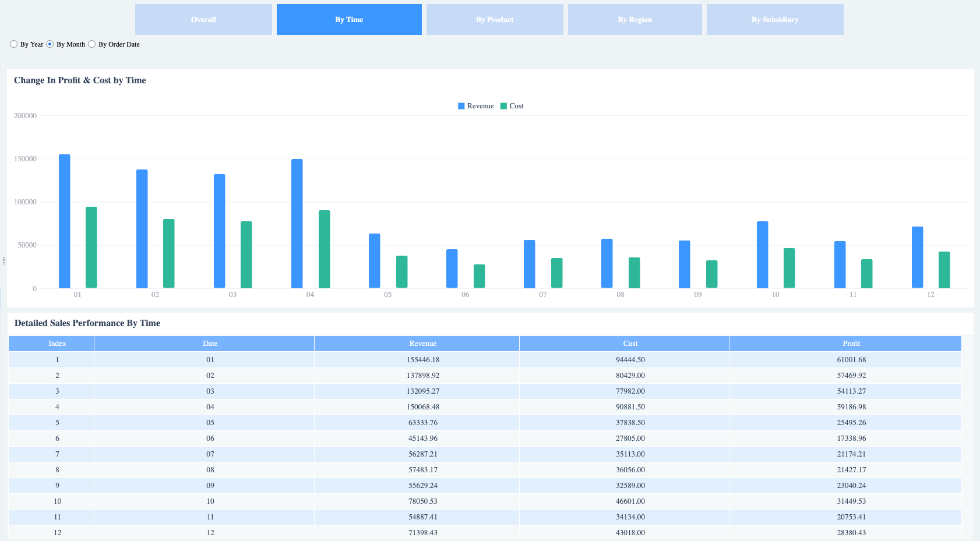This screenshot has width=980, height=541.
Task: Select the By Order Date radio button
Action: pos(91,44)
